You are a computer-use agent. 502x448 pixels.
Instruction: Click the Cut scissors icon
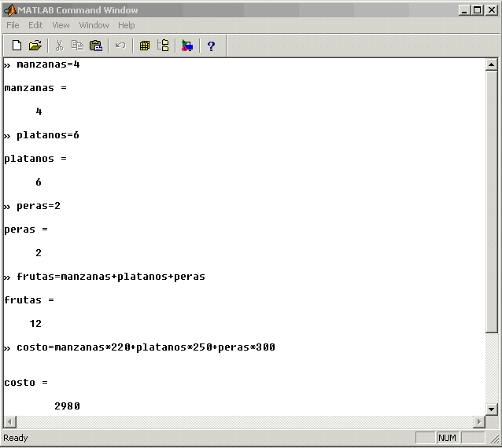point(59,46)
